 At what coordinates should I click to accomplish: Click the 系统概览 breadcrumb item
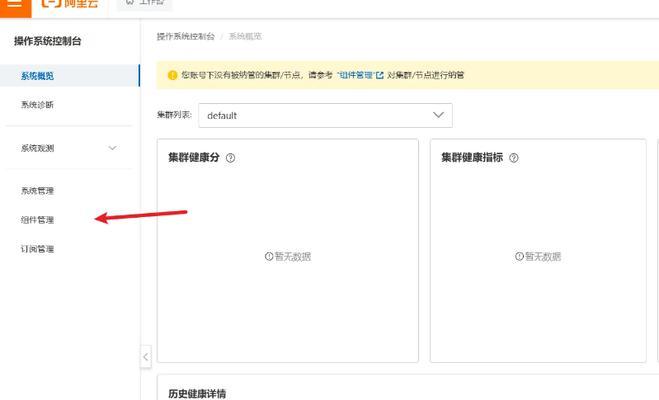coord(245,37)
